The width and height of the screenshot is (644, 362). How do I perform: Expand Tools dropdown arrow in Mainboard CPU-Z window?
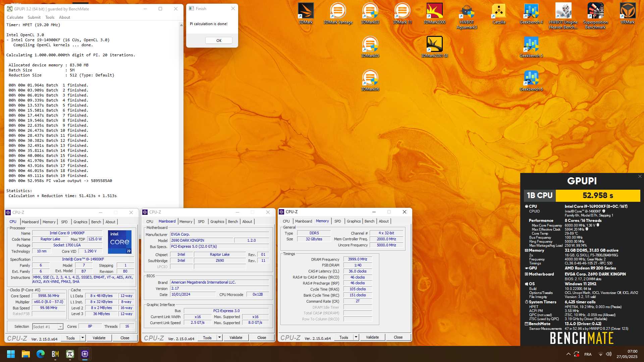click(x=219, y=338)
